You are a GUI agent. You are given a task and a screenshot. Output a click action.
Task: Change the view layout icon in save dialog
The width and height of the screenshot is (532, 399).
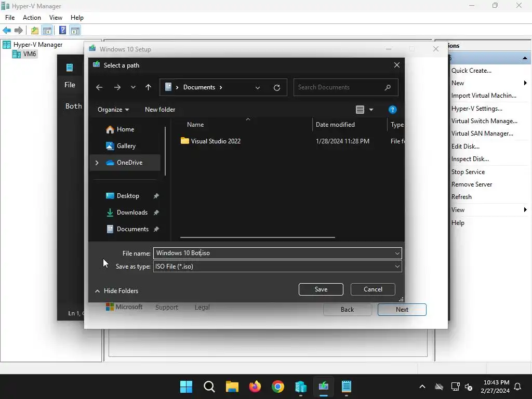point(360,110)
